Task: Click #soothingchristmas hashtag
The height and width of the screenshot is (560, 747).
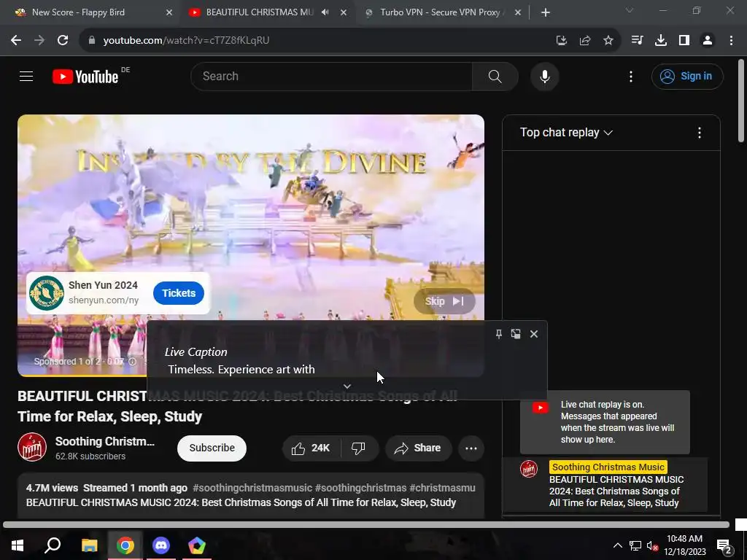Action: [x=360, y=488]
